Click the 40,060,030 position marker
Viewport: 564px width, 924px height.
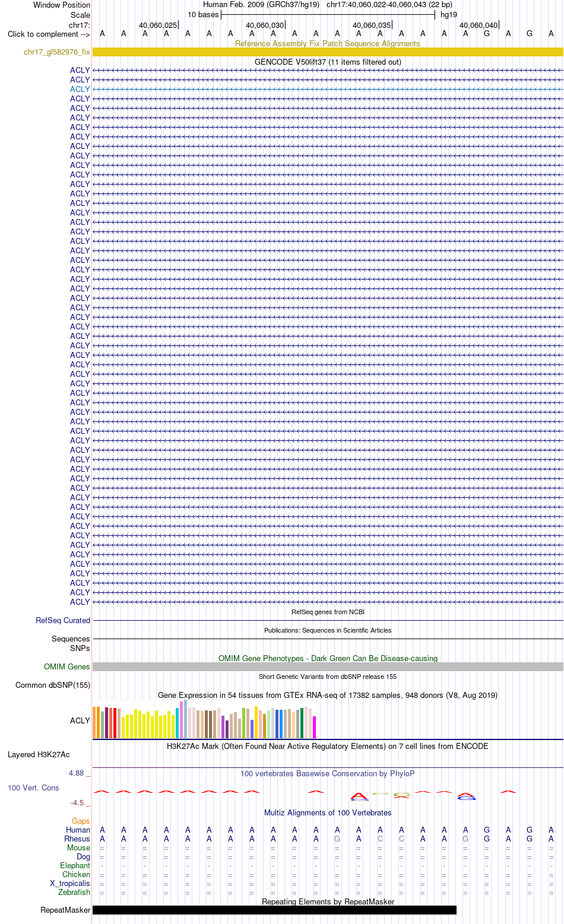[265, 25]
